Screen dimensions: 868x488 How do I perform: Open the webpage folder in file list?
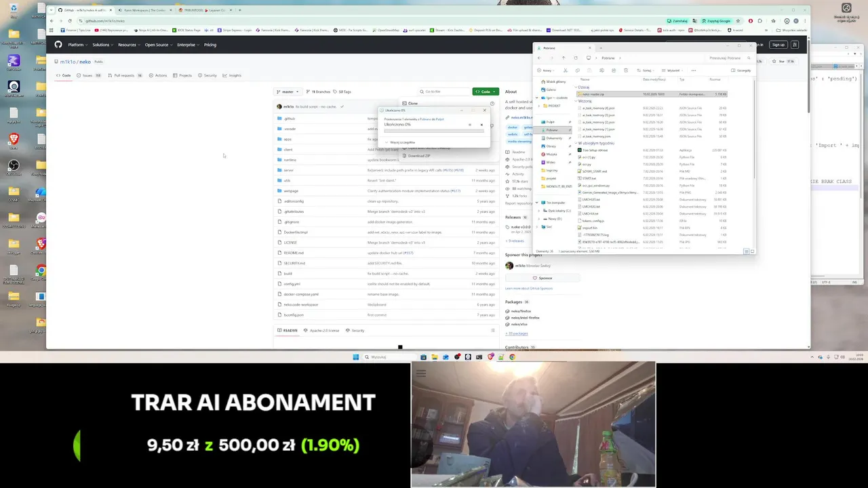(x=291, y=191)
